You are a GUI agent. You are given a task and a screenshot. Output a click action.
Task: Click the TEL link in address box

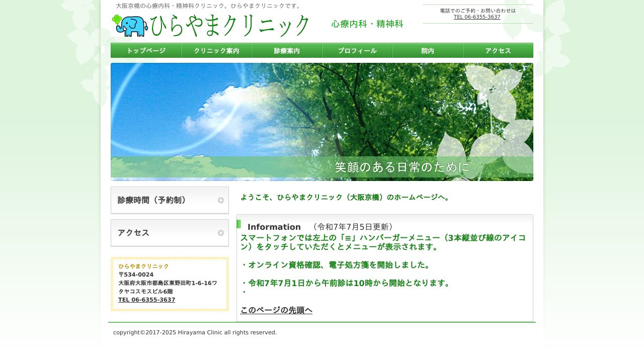click(x=147, y=300)
